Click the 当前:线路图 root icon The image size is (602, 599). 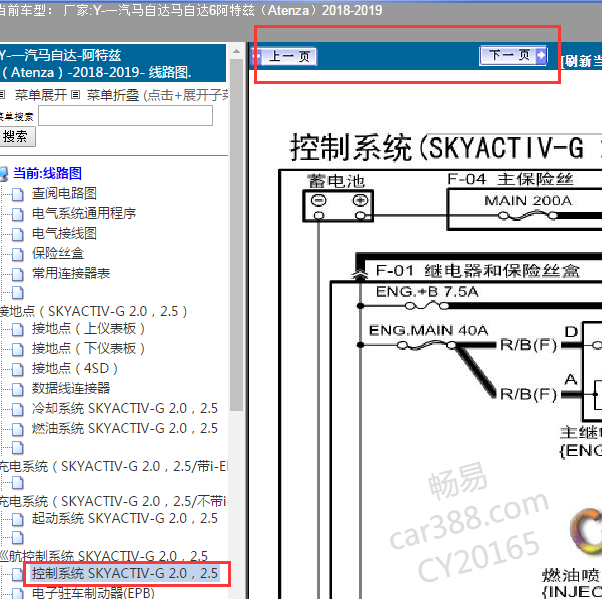pyautogui.click(x=4, y=174)
